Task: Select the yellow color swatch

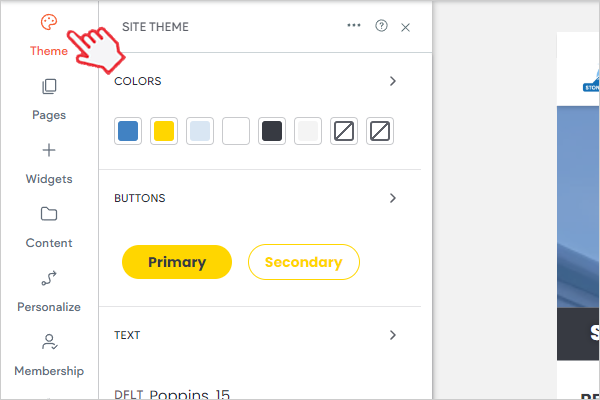Action: pyautogui.click(x=164, y=131)
